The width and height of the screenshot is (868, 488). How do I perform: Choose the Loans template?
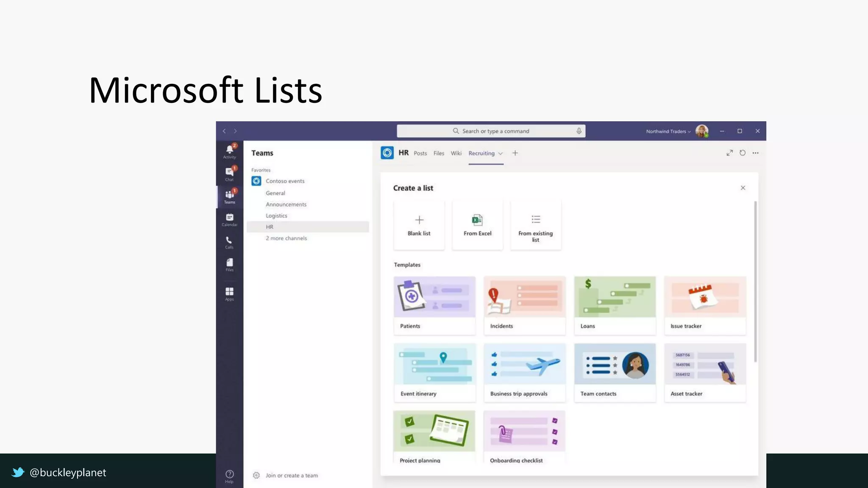[x=615, y=305]
